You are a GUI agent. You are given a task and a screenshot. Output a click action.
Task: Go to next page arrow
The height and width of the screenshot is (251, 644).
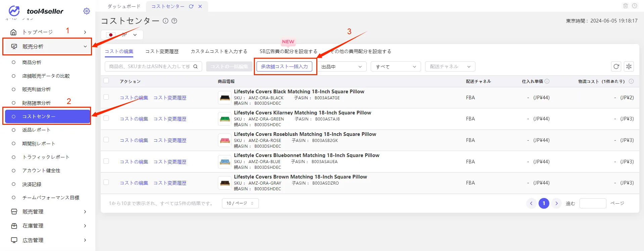tap(557, 203)
